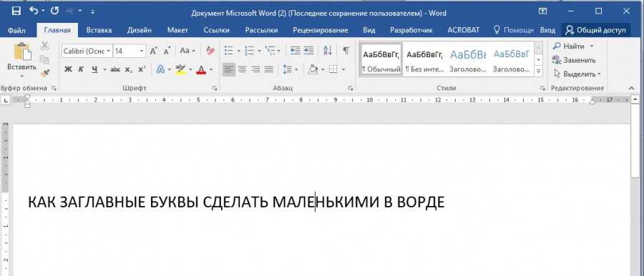Click the Общий доступ share button
Image resolution: width=644 pixels, height=276 pixels.
596,30
